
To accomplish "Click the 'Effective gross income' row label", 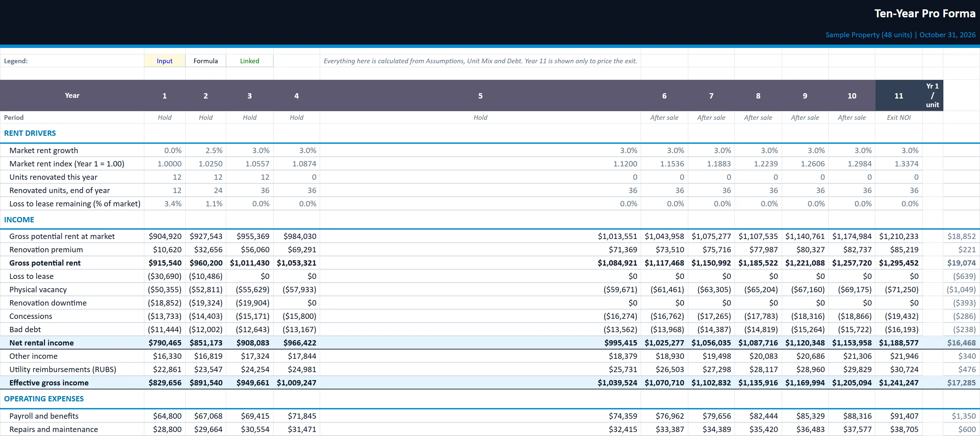I will coord(49,383).
